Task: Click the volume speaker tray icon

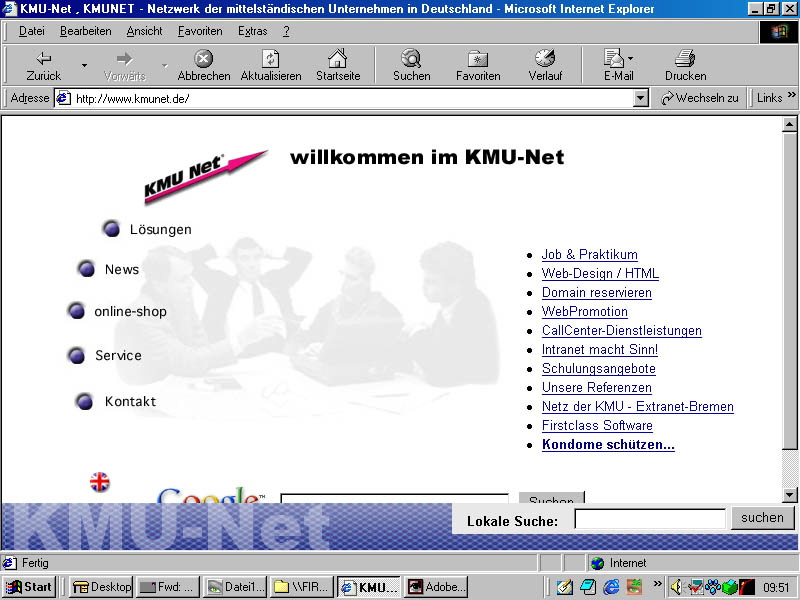Action: pos(676,587)
